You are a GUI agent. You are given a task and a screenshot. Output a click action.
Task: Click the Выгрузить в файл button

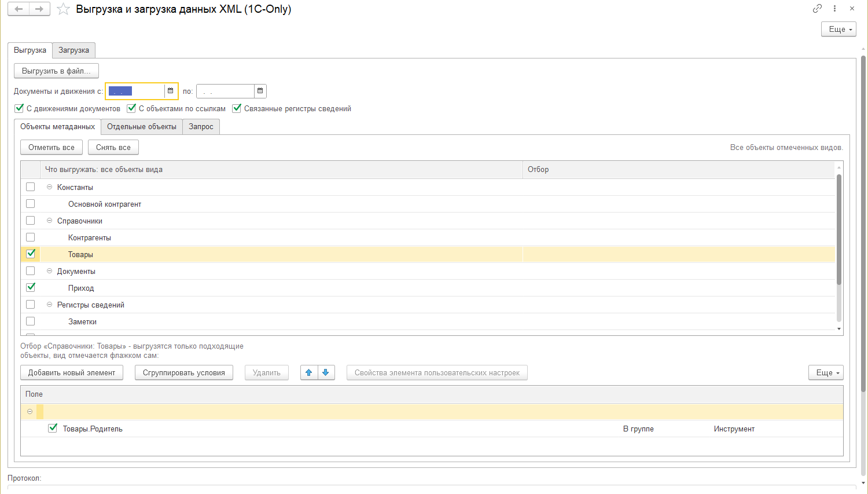(56, 71)
